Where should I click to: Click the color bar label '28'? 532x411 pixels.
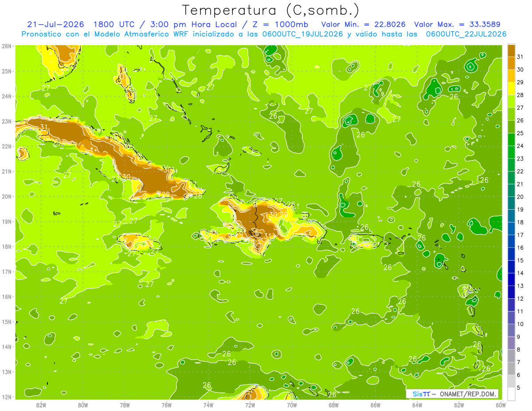click(x=520, y=95)
